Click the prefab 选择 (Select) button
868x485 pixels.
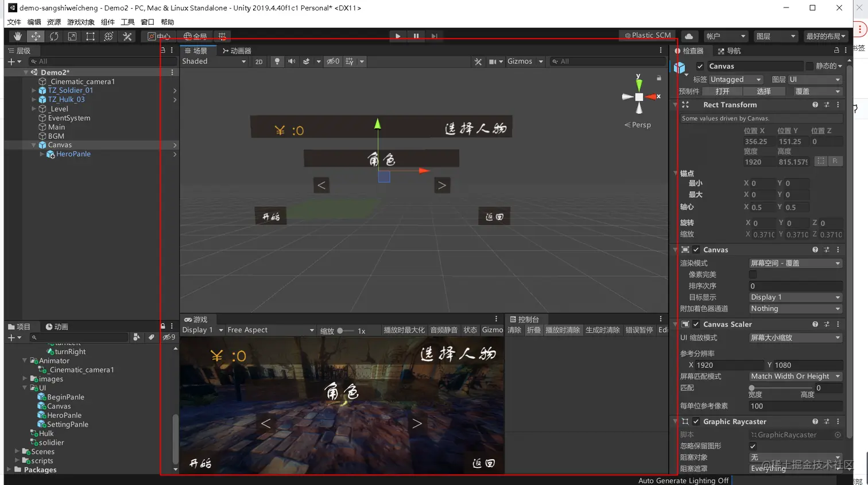(x=764, y=91)
